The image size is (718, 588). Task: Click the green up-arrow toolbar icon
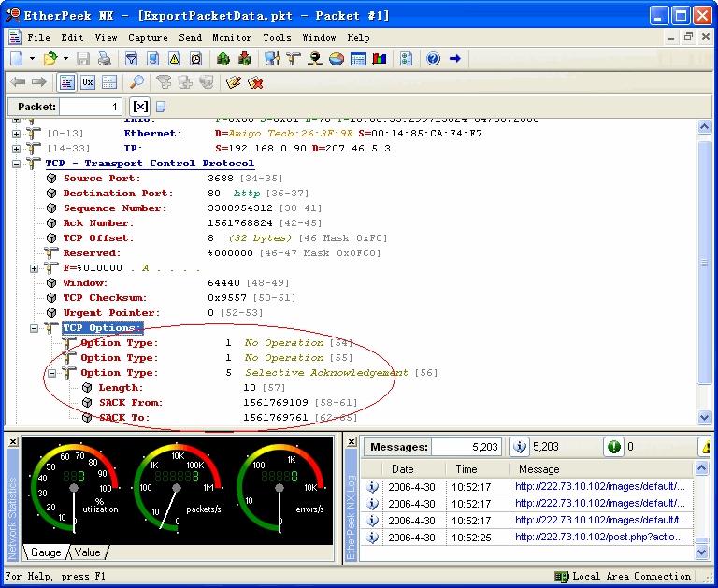(223, 59)
